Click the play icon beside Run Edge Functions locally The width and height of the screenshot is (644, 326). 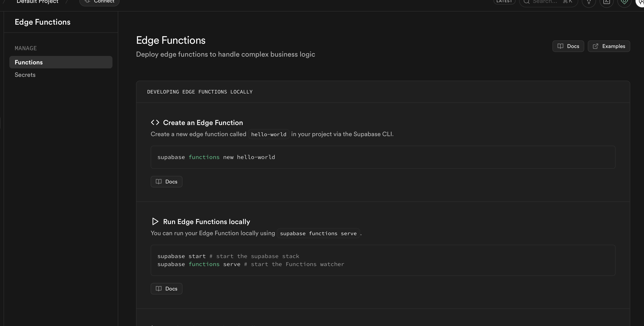(x=155, y=222)
